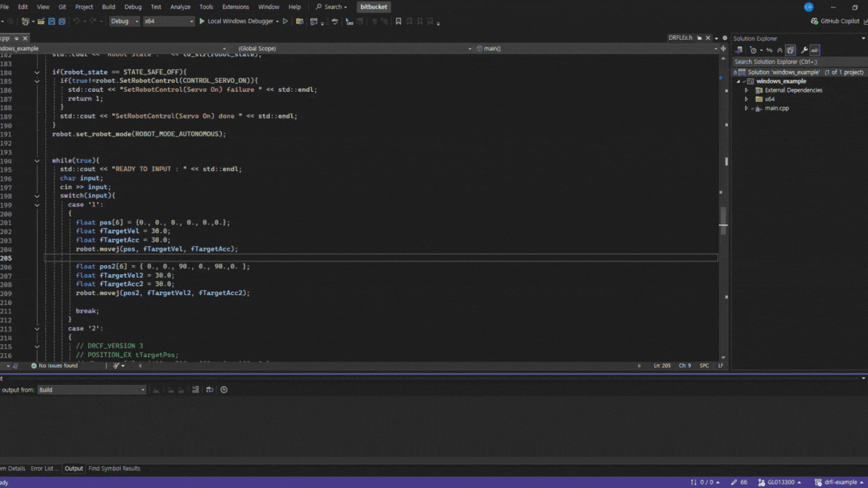Click the editor vertical scrollbar thumb
Screen dimensions: 868x488
pos(723,218)
